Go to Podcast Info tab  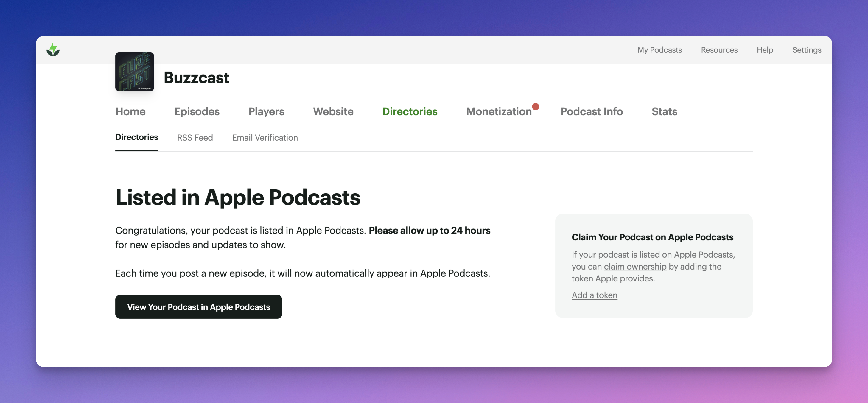591,111
